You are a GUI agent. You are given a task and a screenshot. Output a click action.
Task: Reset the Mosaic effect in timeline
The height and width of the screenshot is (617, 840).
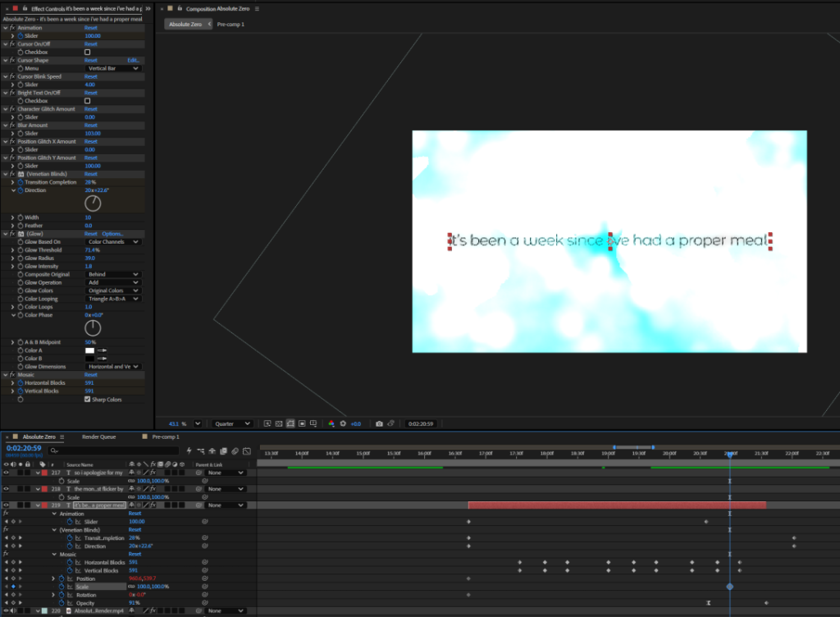135,555
